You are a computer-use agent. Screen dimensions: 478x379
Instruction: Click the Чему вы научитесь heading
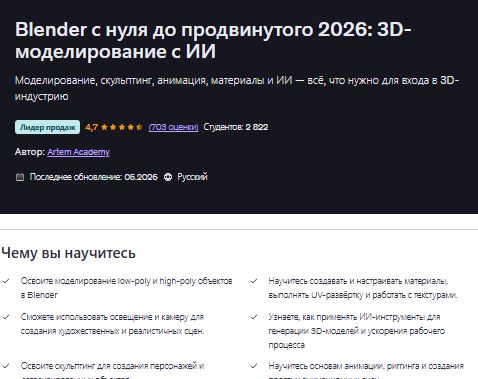coord(68,253)
